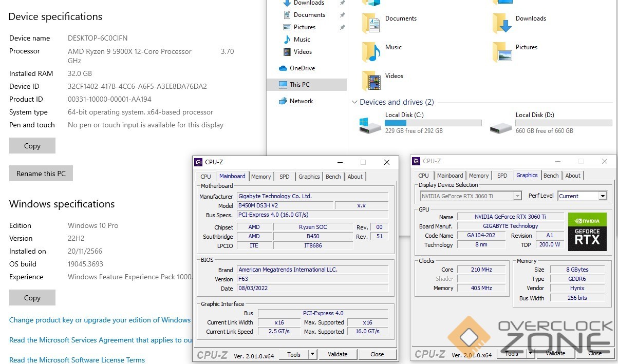Click the BIOS date 08/03/2022 field
618x364 pixels.
(312, 289)
